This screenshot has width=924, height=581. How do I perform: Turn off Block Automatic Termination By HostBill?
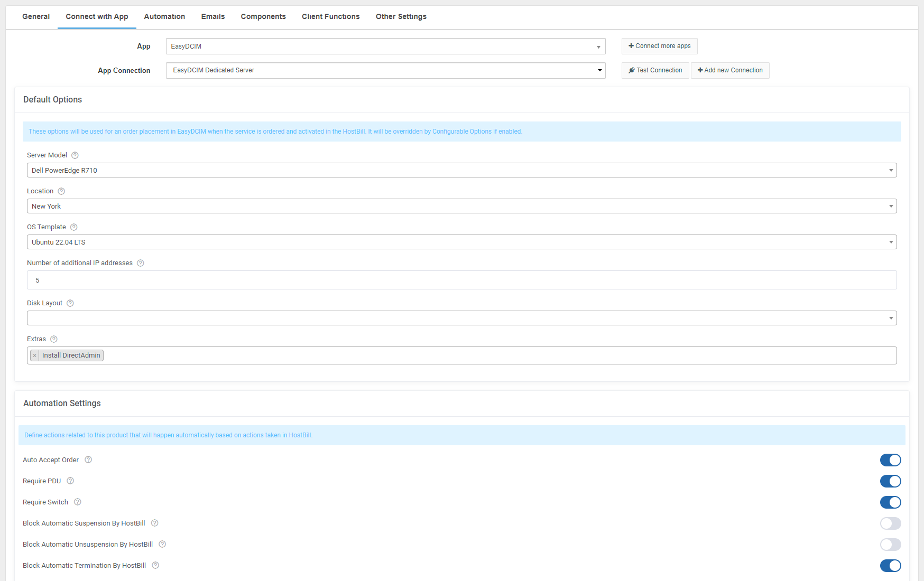[x=890, y=565]
